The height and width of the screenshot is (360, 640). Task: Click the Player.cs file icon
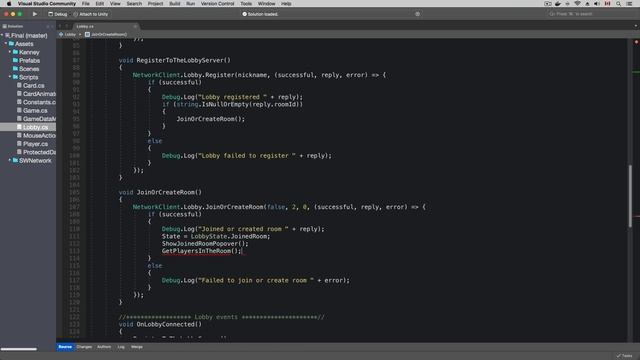point(19,144)
